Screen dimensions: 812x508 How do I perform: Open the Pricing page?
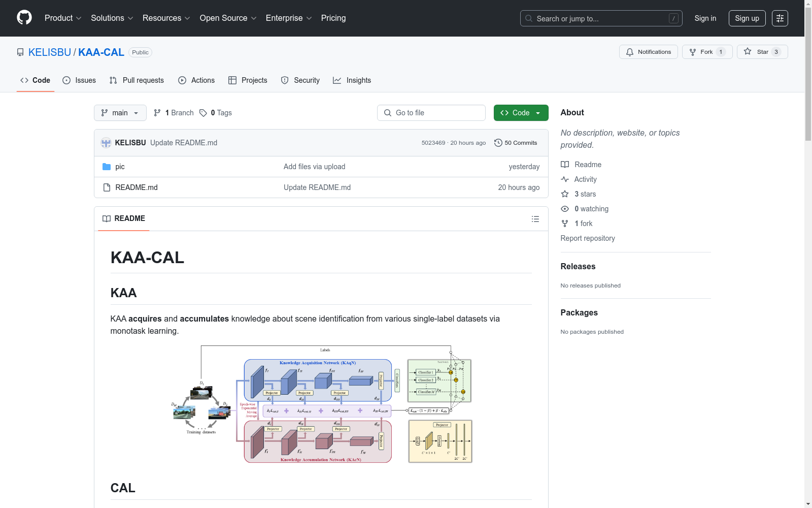[x=333, y=18]
